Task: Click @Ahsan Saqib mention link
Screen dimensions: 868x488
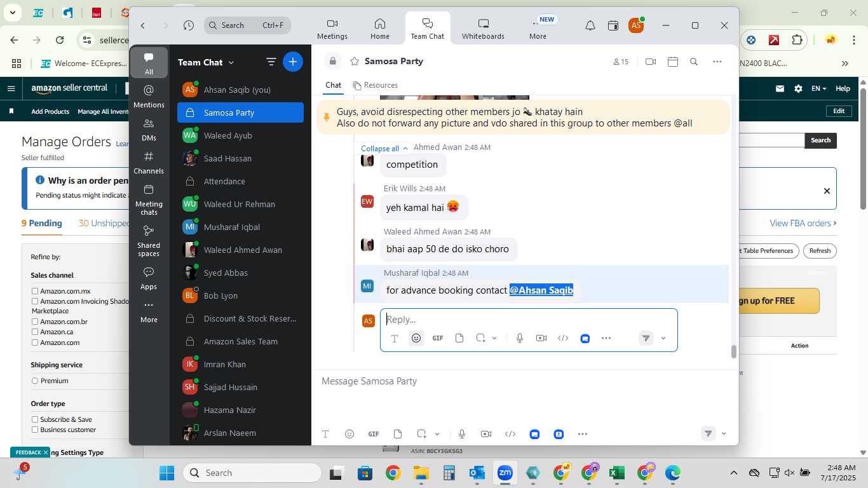Action: click(541, 290)
